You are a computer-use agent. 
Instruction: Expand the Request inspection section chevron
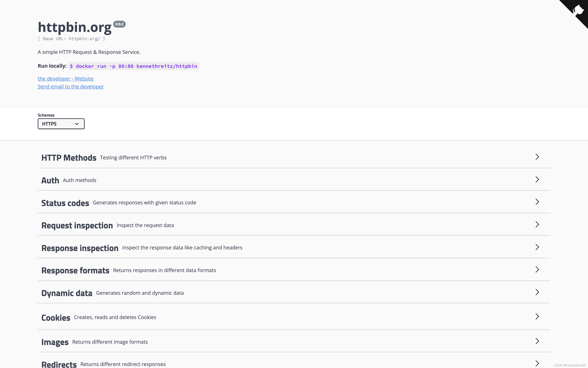[537, 224]
